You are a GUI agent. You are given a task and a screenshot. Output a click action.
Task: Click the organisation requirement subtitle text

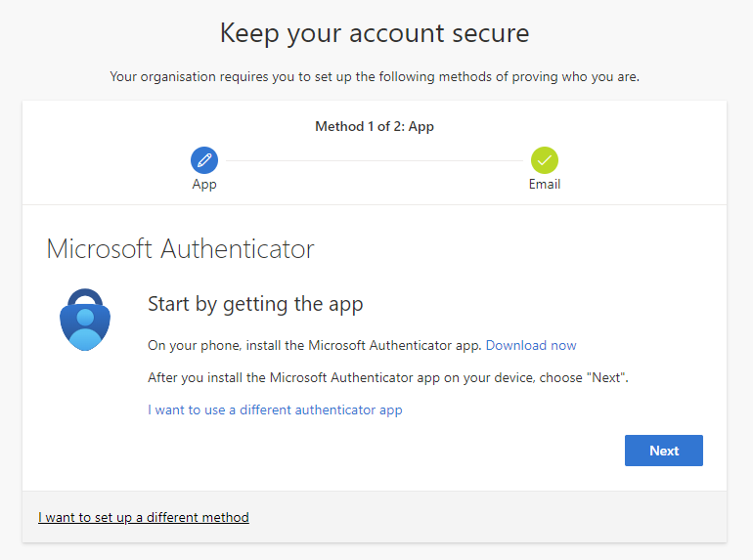(x=375, y=77)
